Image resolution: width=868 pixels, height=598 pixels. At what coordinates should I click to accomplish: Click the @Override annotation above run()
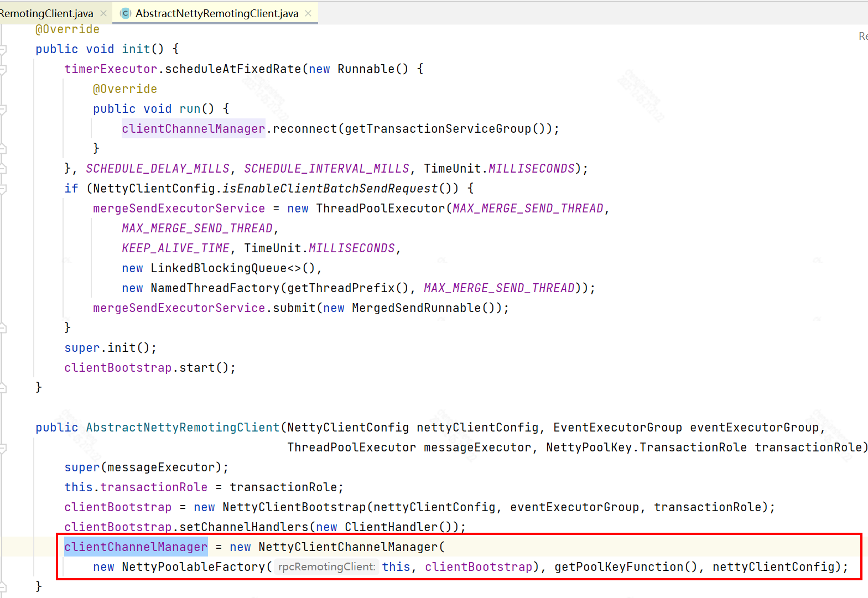125,89
